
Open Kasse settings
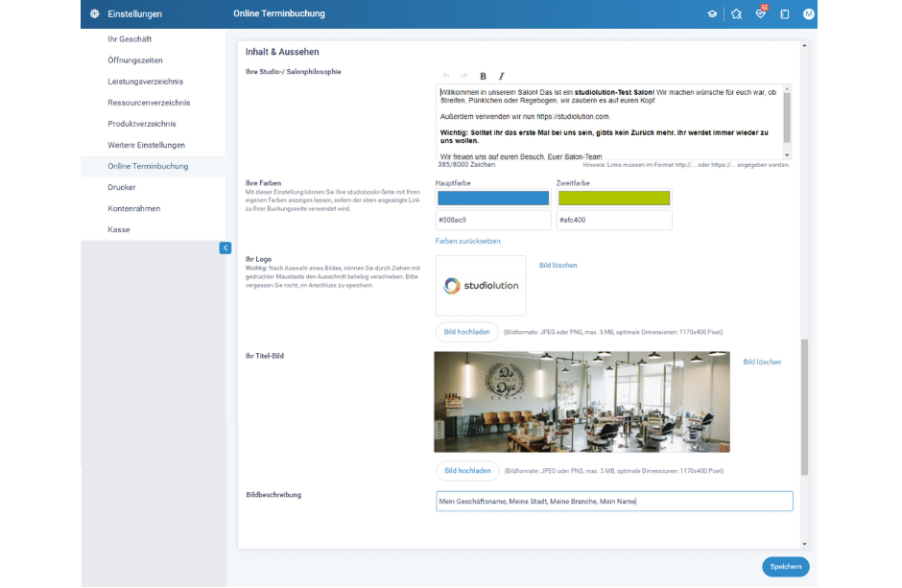119,229
